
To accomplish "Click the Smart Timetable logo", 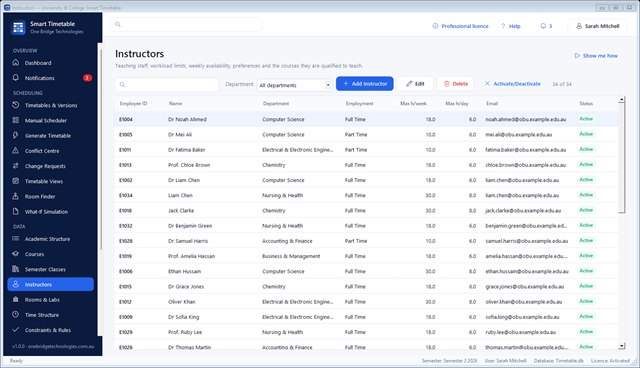I will click(18, 27).
